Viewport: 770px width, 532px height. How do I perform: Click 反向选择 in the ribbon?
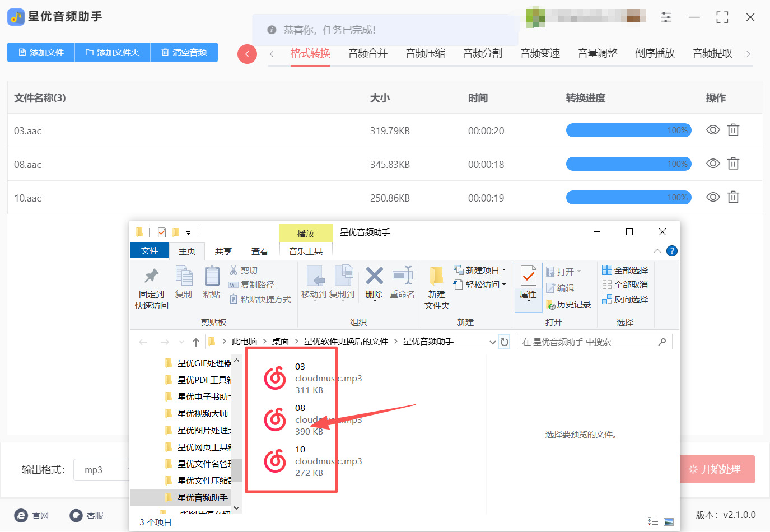[625, 299]
